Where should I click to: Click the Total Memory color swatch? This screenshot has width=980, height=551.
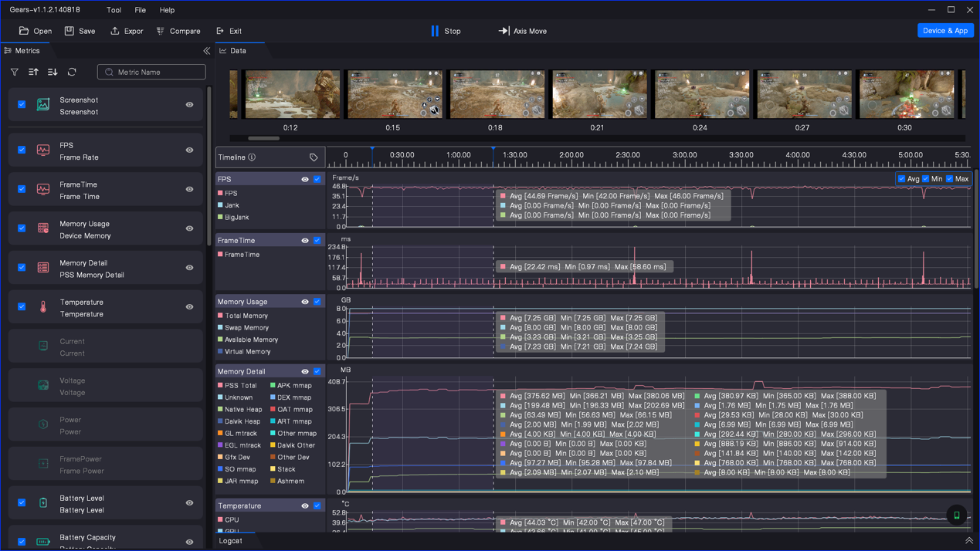(x=220, y=316)
